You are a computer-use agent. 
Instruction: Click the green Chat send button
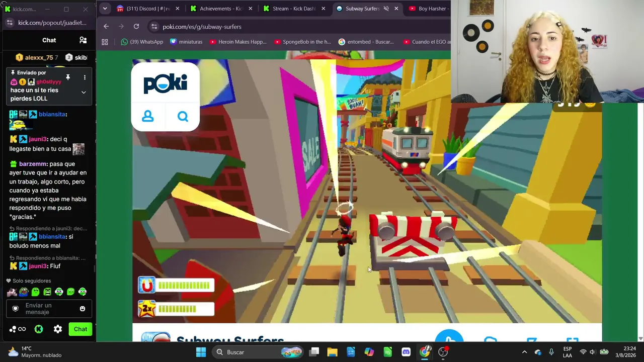tap(80, 329)
